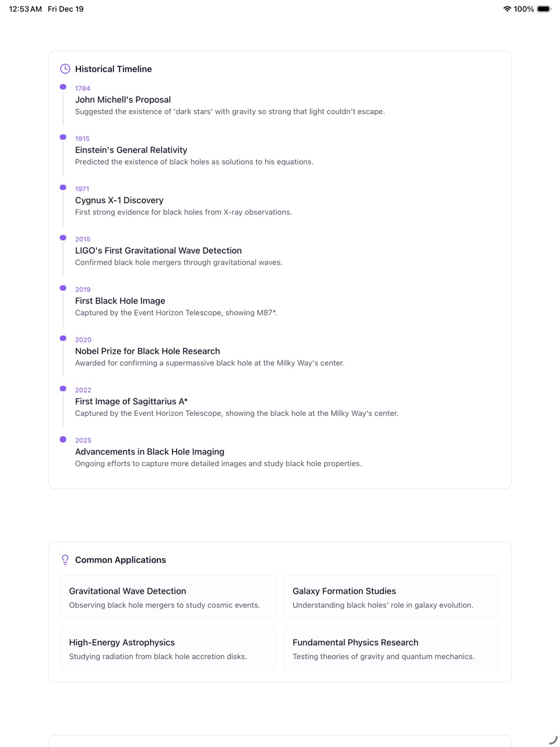
Task: Open the Fundamental Physics Research card
Action: (391, 649)
